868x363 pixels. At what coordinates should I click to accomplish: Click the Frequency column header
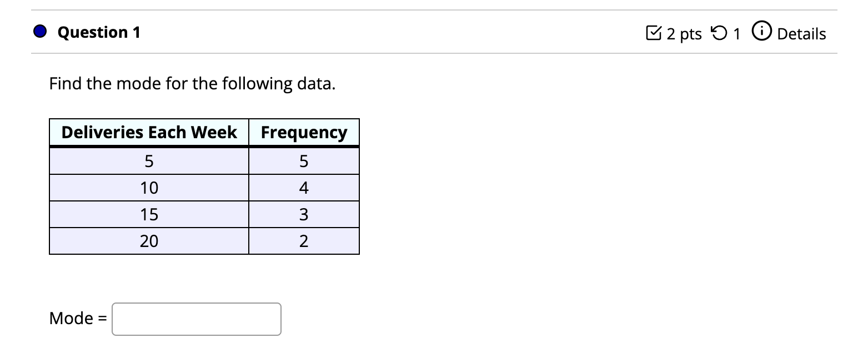point(304,133)
